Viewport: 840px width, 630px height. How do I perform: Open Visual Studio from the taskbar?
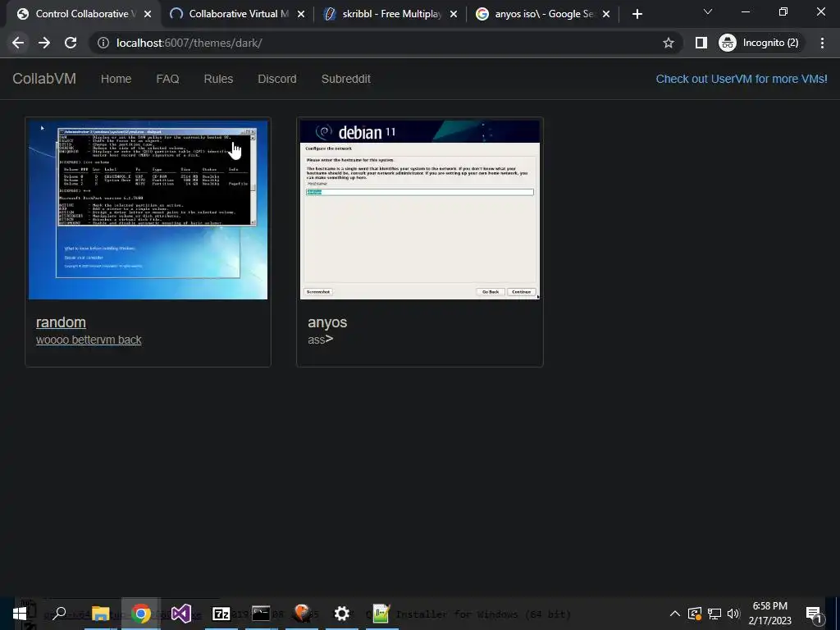181,614
